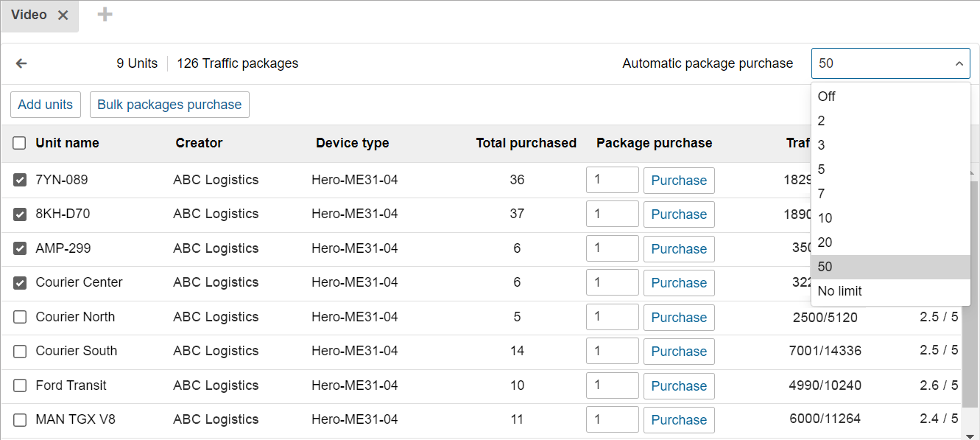The width and height of the screenshot is (980, 440).
Task: Purchase a package for 8KH-D70
Action: click(678, 214)
